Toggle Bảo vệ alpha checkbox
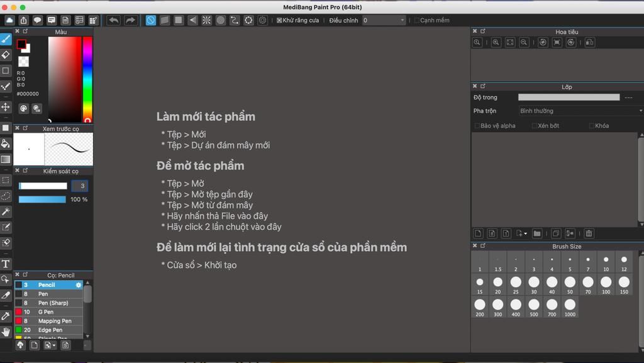The image size is (644, 363). tap(477, 126)
